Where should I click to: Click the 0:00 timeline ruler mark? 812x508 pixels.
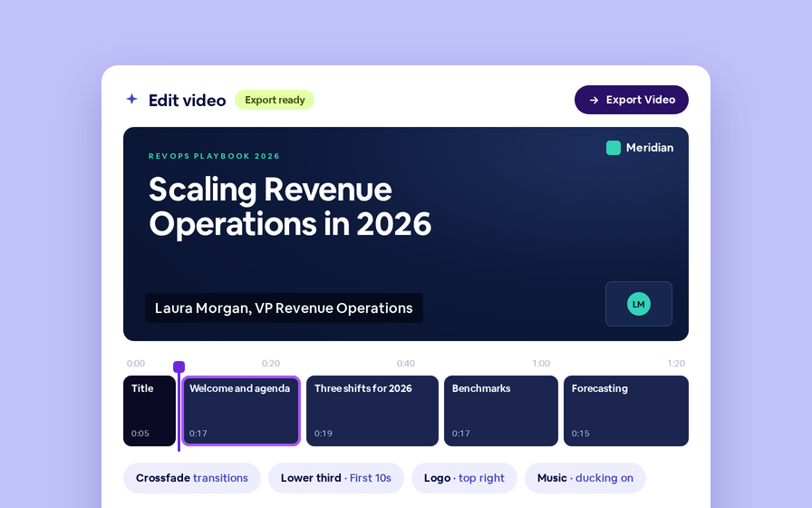click(x=136, y=364)
